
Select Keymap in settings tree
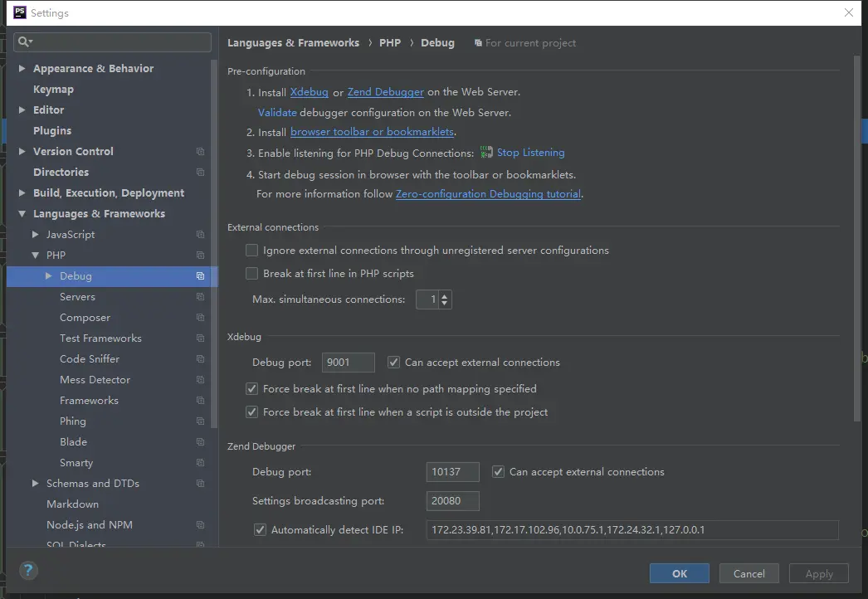[53, 89]
